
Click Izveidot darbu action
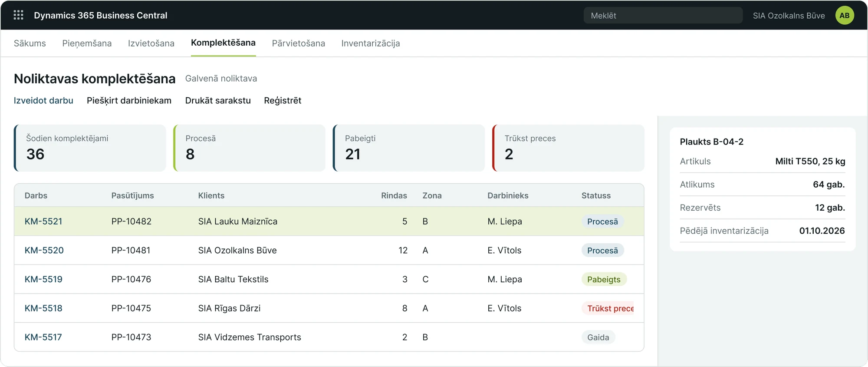(x=43, y=100)
